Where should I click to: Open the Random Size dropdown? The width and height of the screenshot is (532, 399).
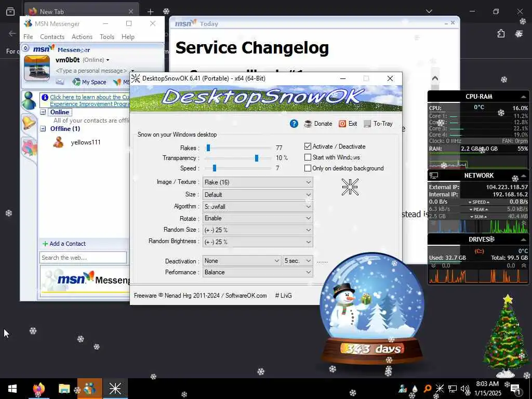258,230
